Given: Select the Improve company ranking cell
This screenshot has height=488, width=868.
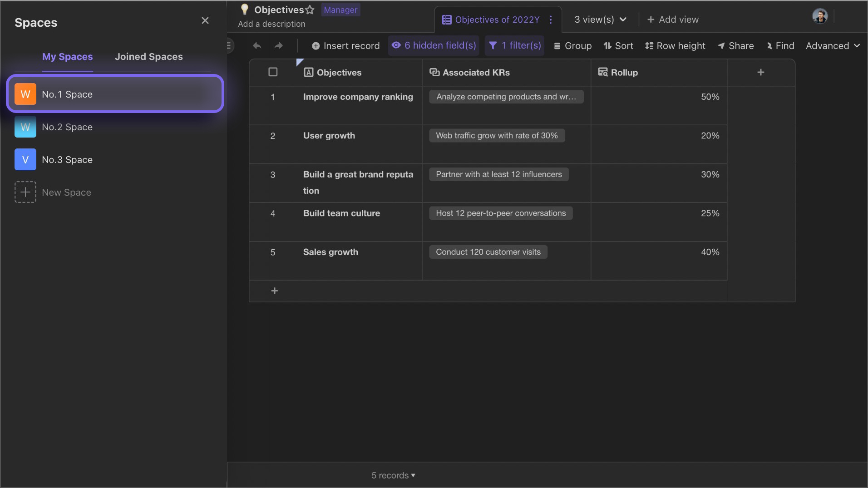Looking at the screenshot, I should pyautogui.click(x=359, y=105).
